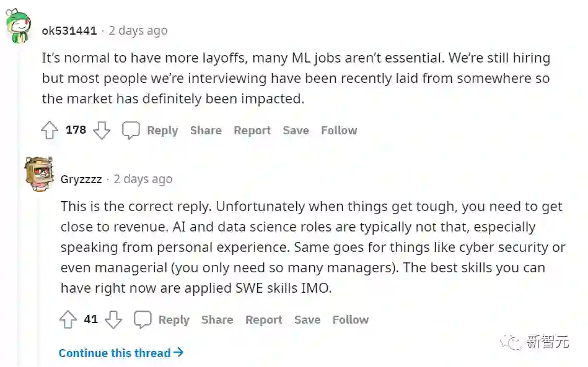Open the Continue this thread link
The image size is (588, 367).
coord(121,353)
